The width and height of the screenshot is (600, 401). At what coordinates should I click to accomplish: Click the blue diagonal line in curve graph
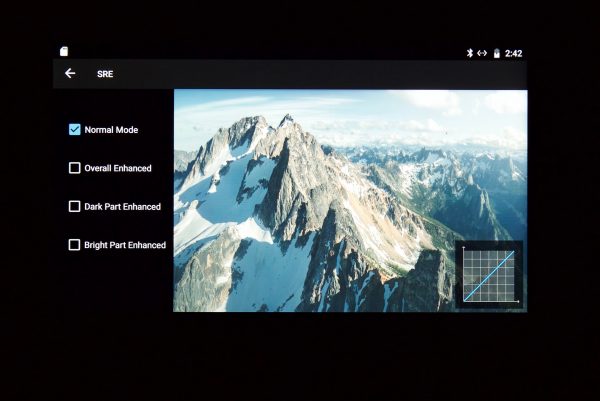click(x=490, y=275)
